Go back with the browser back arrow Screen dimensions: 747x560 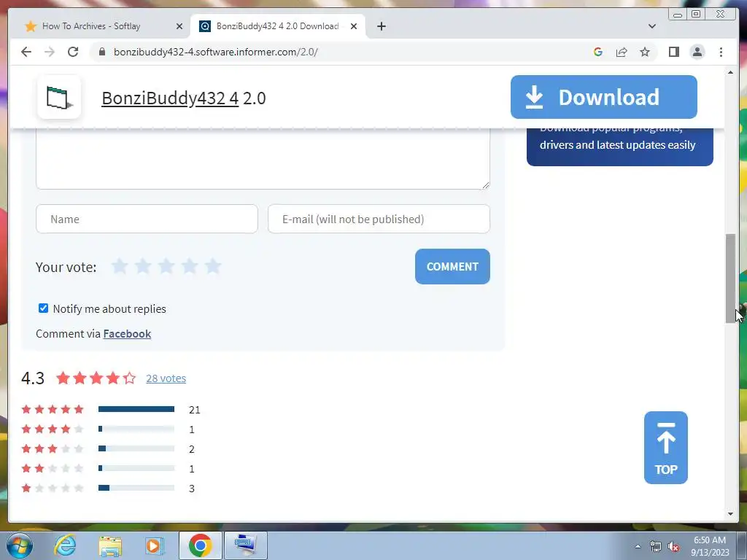[26, 52]
